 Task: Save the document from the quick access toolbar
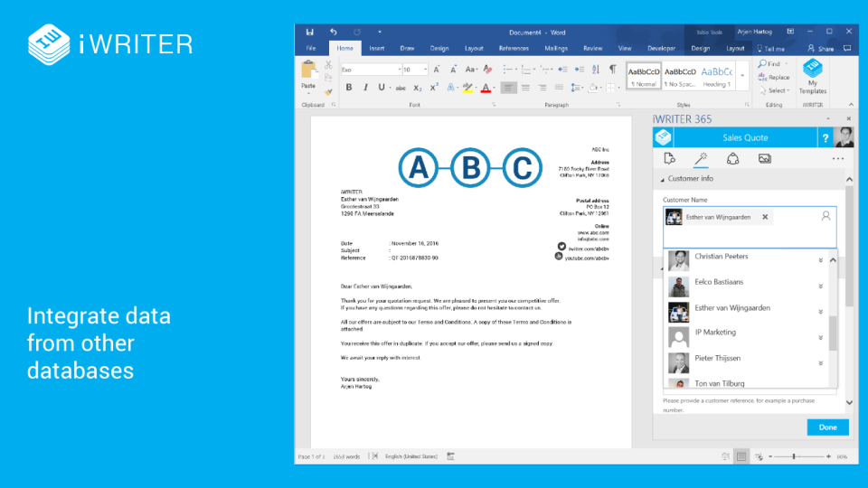(309, 33)
